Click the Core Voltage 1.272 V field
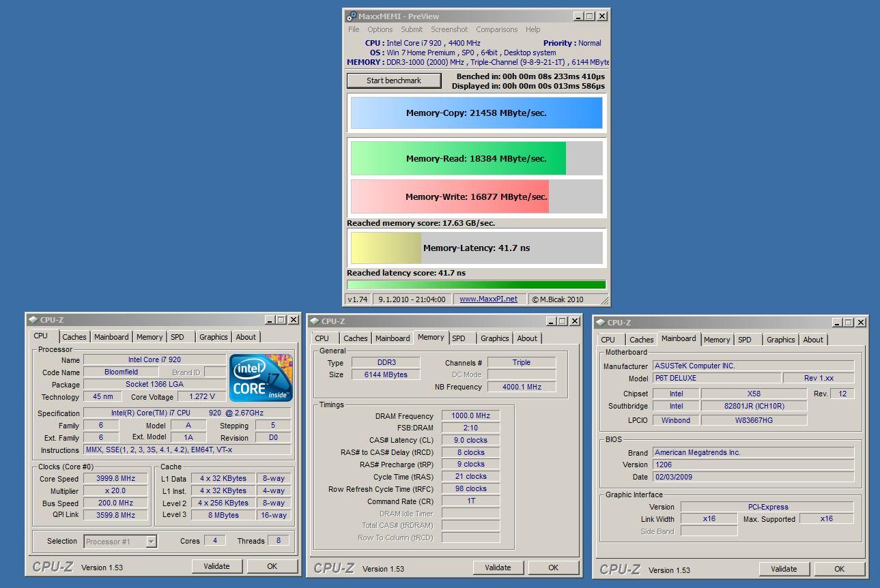The height and width of the screenshot is (588, 880). pyautogui.click(x=202, y=397)
